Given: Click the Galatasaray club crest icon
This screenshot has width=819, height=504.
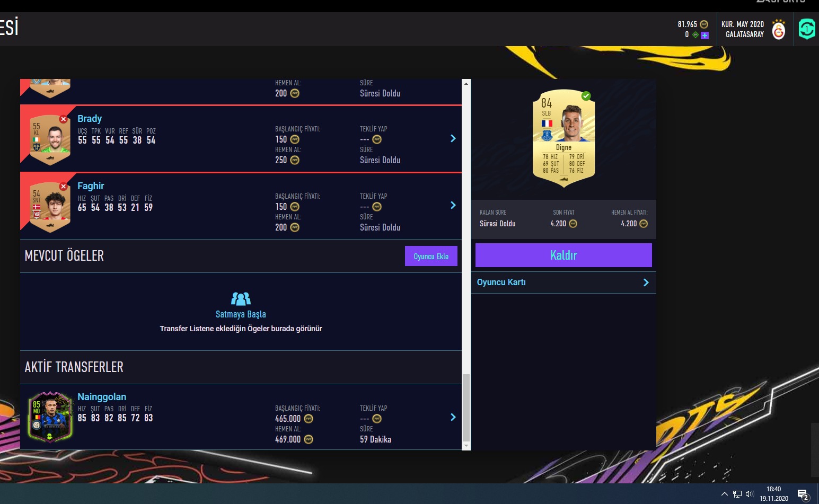Looking at the screenshot, I should (x=779, y=29).
